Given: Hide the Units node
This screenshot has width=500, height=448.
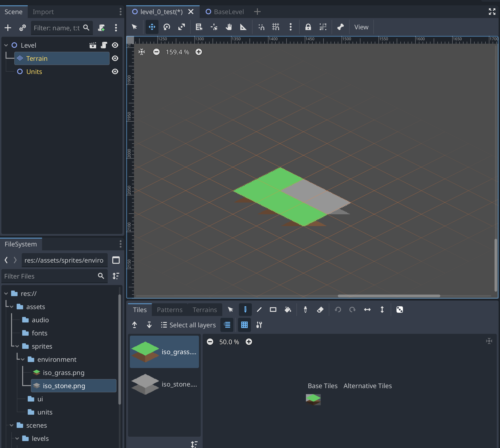Looking at the screenshot, I should pos(115,71).
